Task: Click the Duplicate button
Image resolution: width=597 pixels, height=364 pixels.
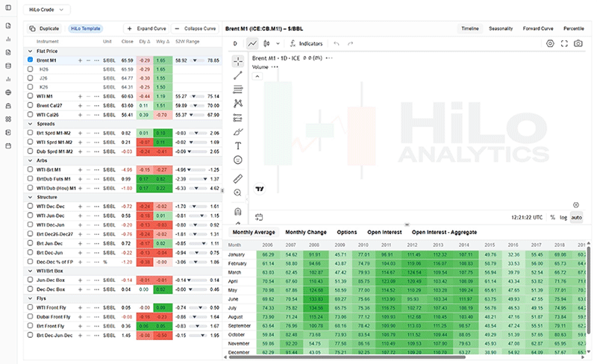Action: coord(45,28)
